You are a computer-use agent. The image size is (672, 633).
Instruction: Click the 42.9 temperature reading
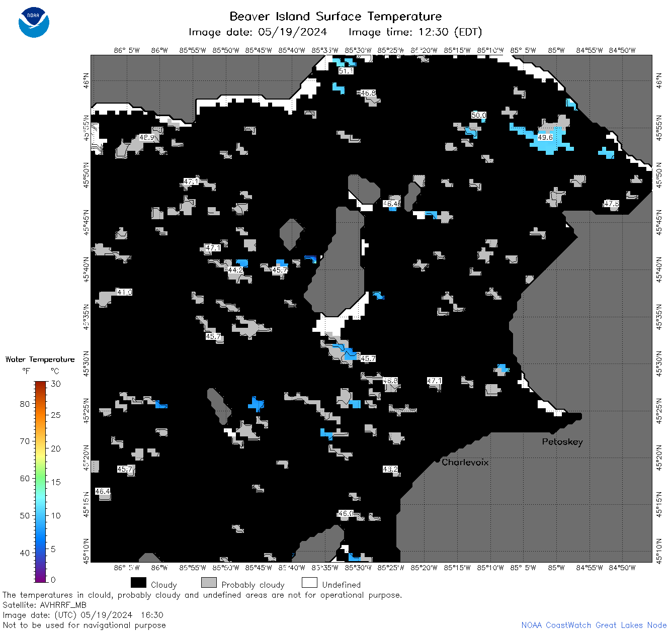click(x=147, y=137)
